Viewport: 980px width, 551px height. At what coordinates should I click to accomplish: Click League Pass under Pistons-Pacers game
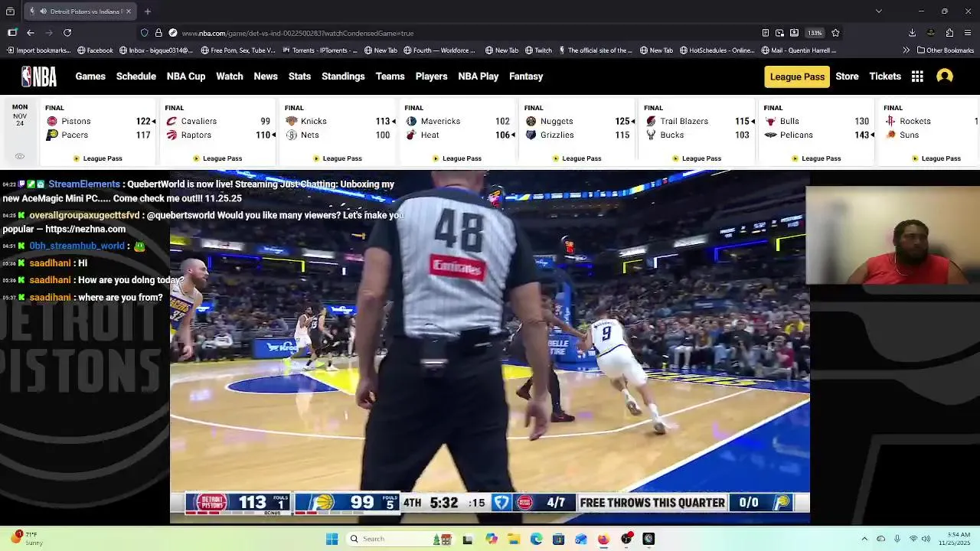coord(98,158)
